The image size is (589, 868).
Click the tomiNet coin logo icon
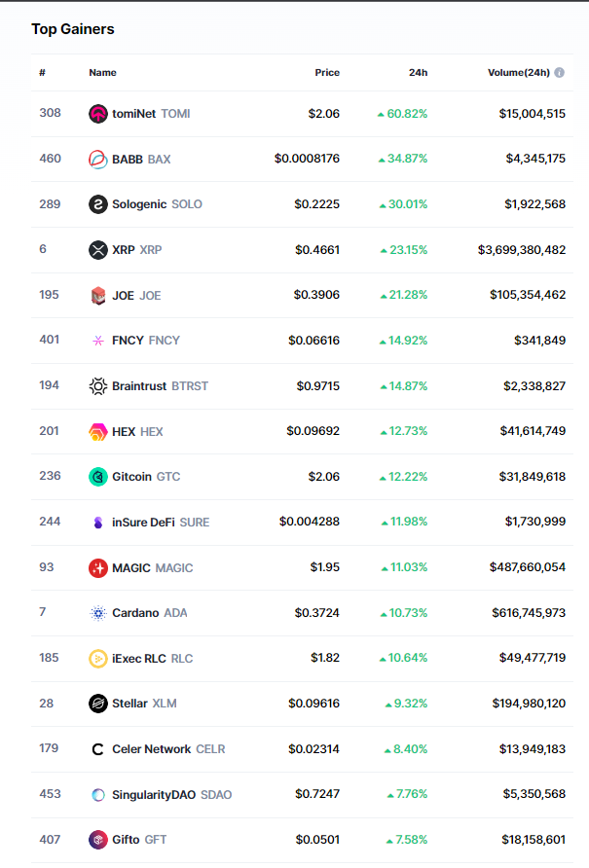(x=97, y=114)
